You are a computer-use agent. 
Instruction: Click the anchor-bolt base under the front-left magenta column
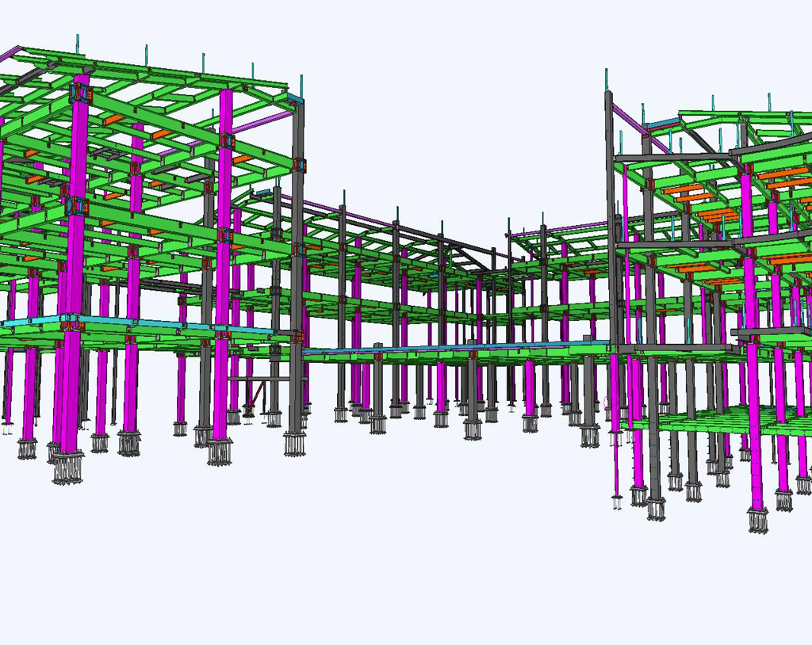tap(69, 468)
